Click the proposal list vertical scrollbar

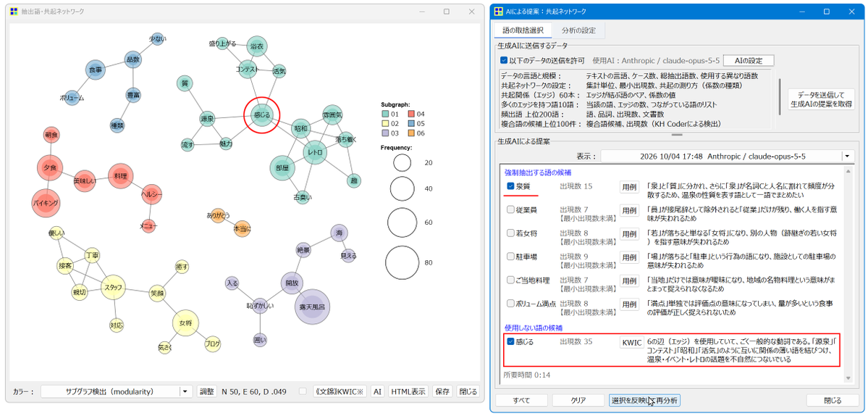pyautogui.click(x=849, y=274)
